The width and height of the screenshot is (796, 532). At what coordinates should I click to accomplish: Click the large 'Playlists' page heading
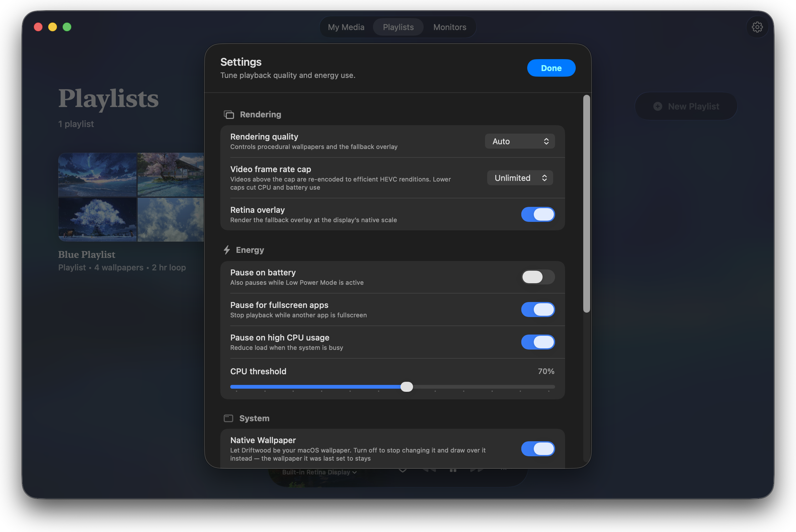pos(109,99)
